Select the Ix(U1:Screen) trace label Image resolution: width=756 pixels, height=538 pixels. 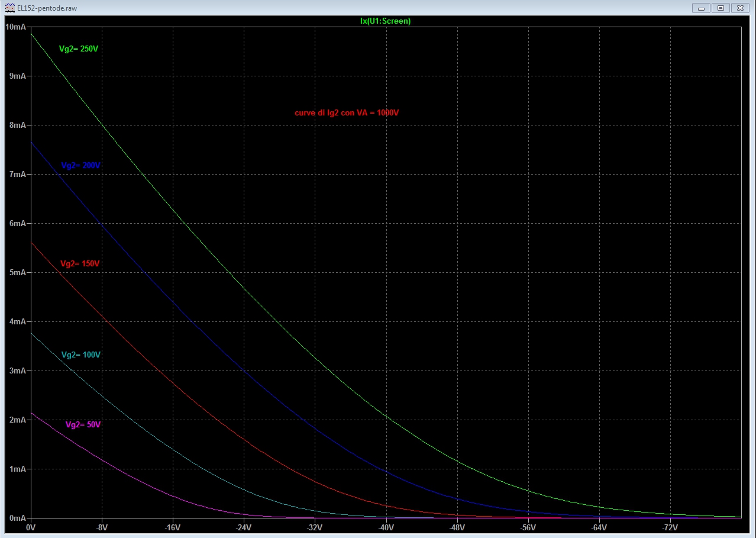coord(385,21)
